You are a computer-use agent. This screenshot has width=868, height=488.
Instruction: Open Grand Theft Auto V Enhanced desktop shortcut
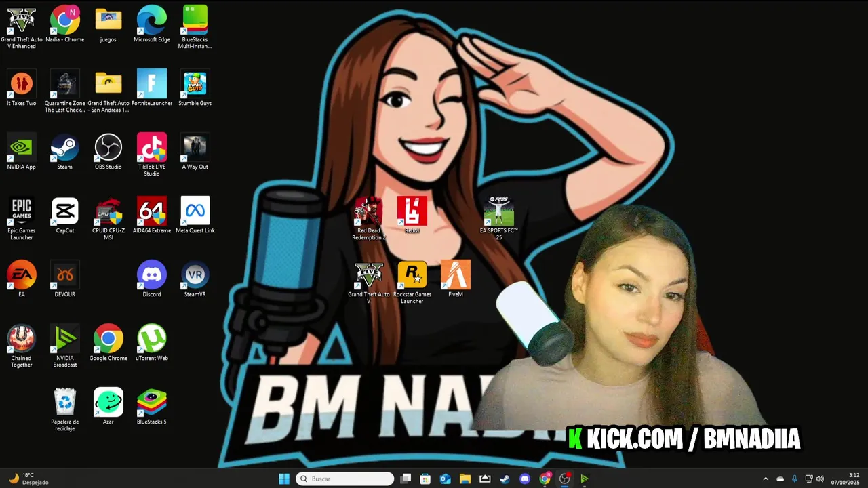coord(22,27)
